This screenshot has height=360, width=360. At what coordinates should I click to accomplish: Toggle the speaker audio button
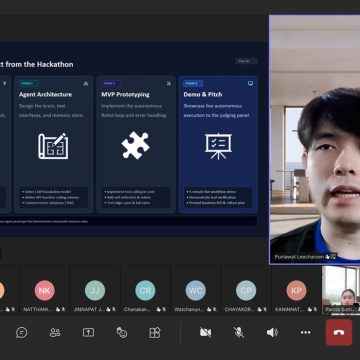[x=272, y=332]
